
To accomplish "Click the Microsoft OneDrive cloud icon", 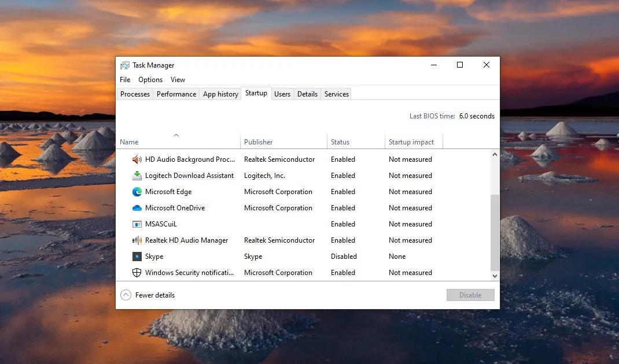I will click(137, 208).
